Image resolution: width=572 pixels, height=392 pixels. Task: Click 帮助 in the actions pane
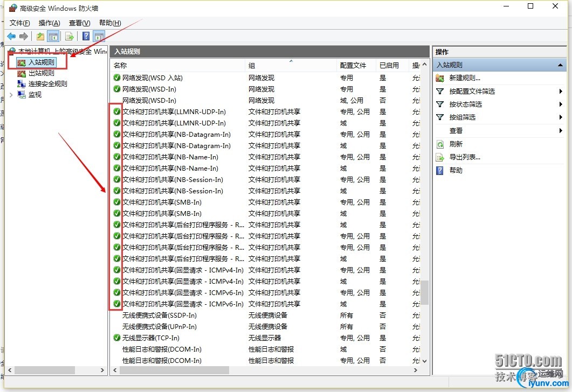click(x=456, y=170)
